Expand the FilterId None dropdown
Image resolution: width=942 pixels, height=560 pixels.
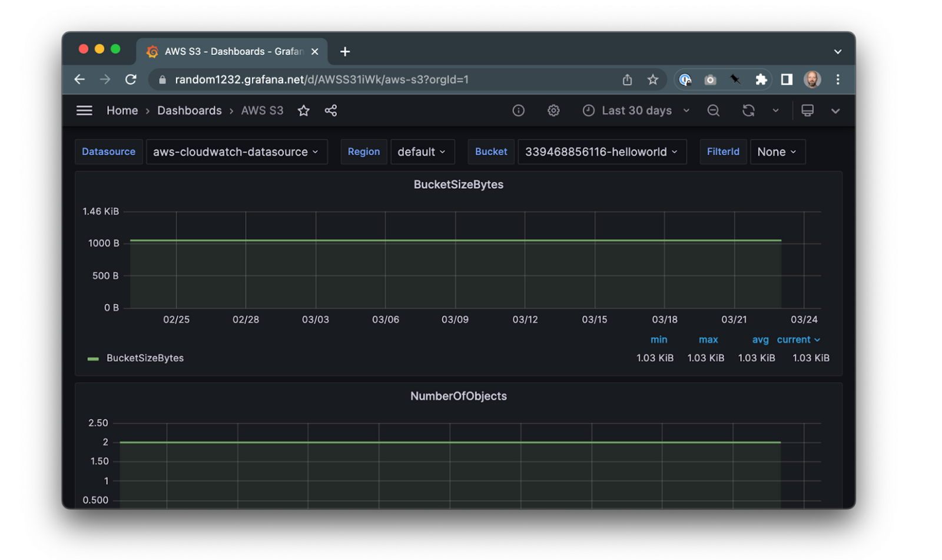point(777,151)
